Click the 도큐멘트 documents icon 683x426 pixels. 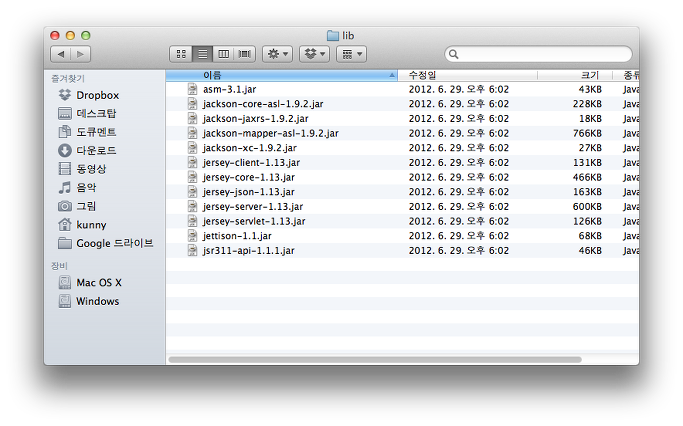point(64,132)
